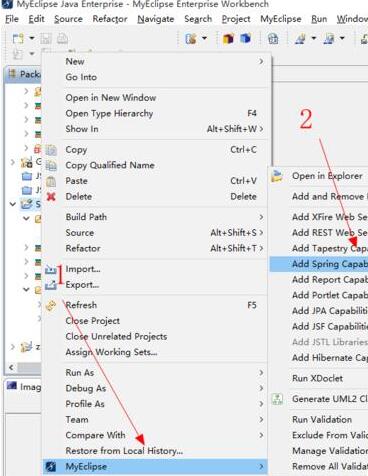The image size is (368, 476).
Task: Click the New file toolbar icon
Action: [x=18, y=39]
